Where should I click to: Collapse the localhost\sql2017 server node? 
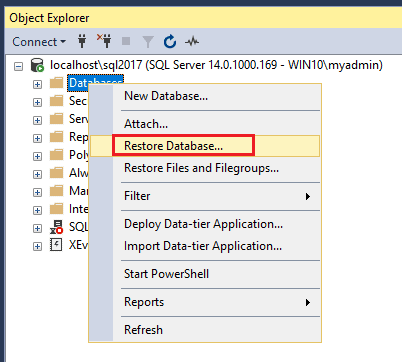18,66
